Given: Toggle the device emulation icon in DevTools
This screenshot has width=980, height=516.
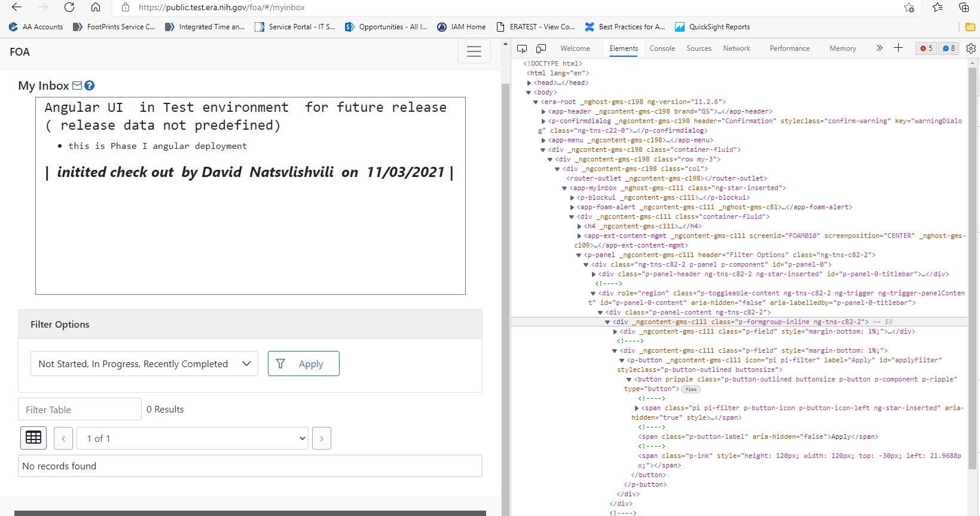Looking at the screenshot, I should tap(541, 48).
